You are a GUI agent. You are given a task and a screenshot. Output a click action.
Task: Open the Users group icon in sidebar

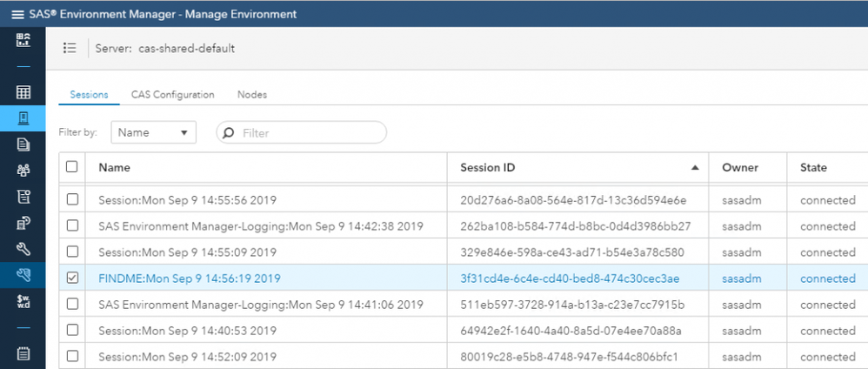tap(23, 171)
